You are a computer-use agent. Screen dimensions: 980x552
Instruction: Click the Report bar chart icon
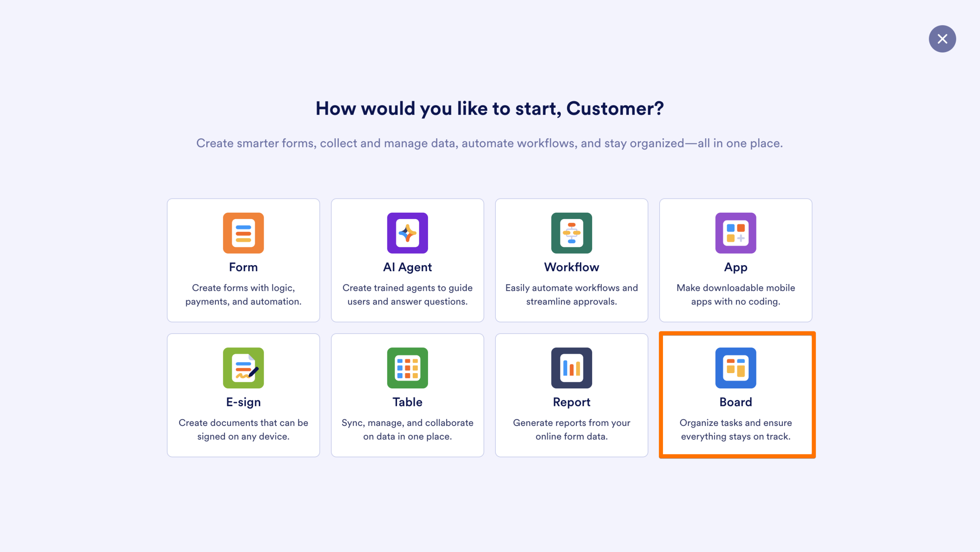pyautogui.click(x=572, y=368)
